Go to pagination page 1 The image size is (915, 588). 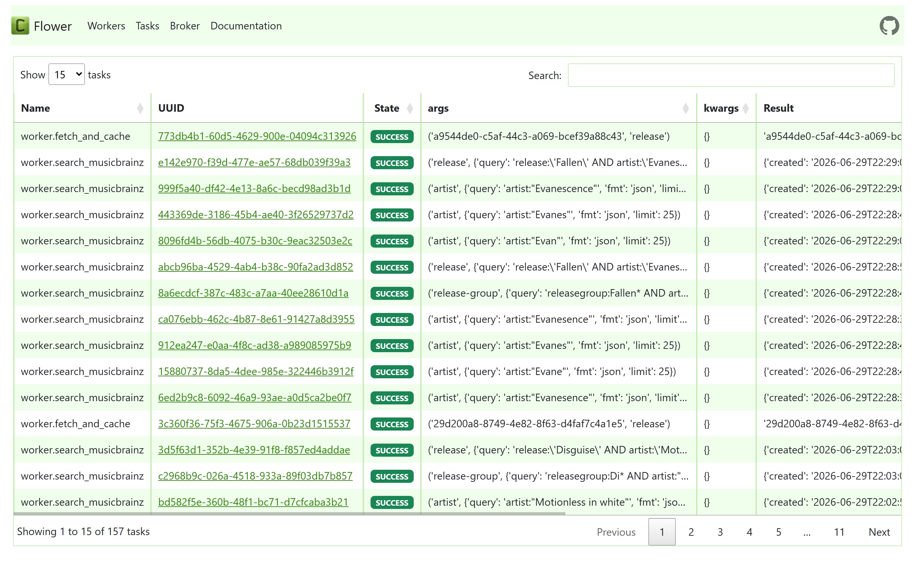tap(662, 532)
